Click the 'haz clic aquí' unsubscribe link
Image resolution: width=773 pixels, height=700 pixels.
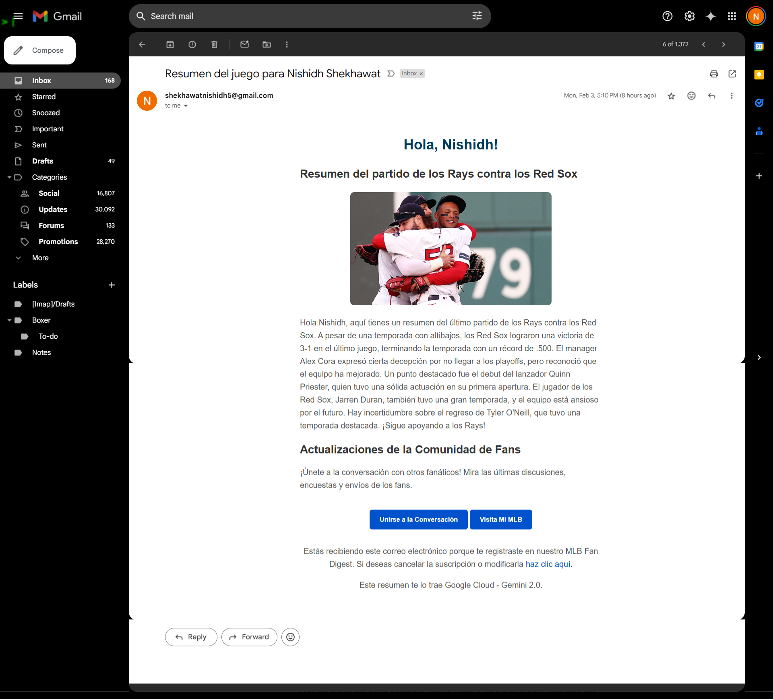[x=548, y=564]
